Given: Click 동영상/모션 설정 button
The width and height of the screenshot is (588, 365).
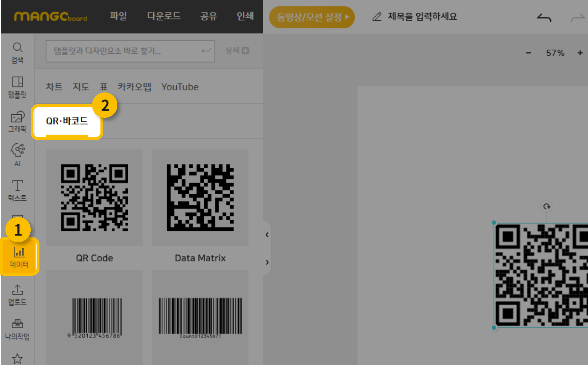Looking at the screenshot, I should click(x=312, y=17).
